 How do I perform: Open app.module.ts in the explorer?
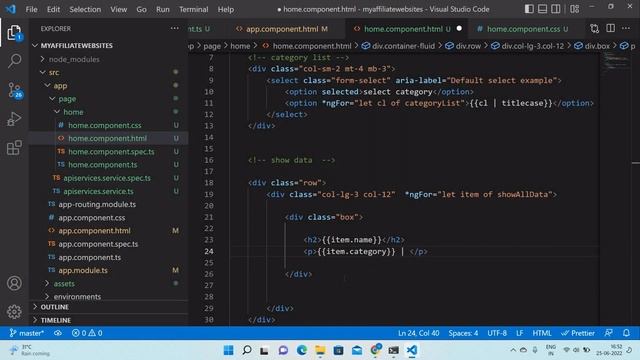pyautogui.click(x=83, y=270)
